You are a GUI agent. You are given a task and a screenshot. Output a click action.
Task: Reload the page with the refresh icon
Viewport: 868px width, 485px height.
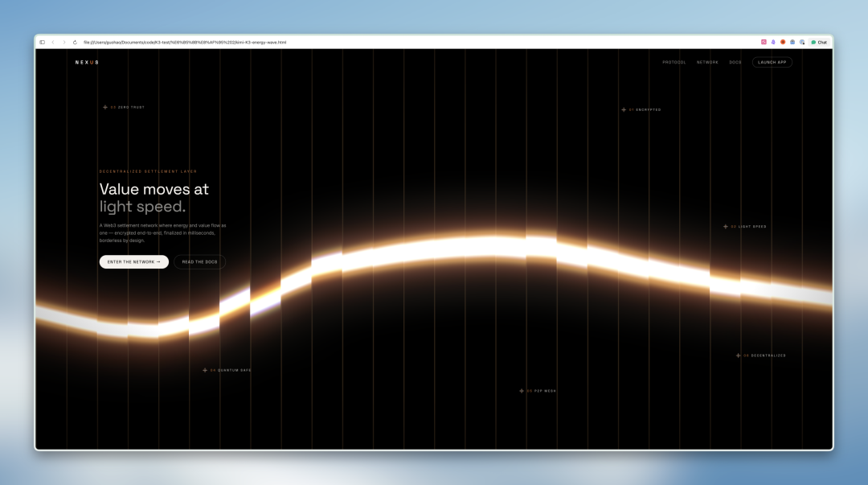(75, 42)
